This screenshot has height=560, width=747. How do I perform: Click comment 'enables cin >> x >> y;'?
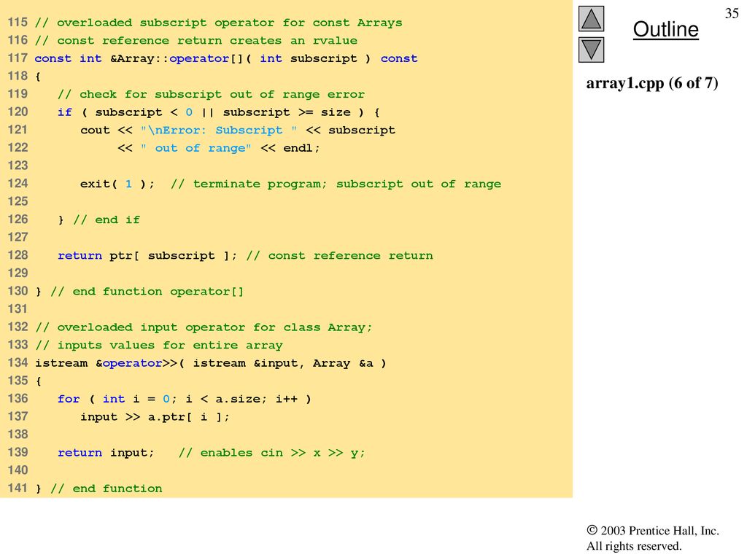(x=271, y=453)
